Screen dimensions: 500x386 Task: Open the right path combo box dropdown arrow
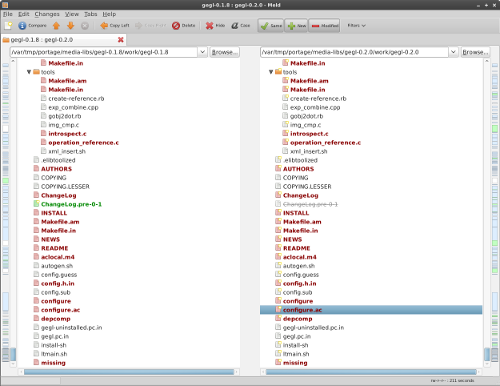[453, 52]
